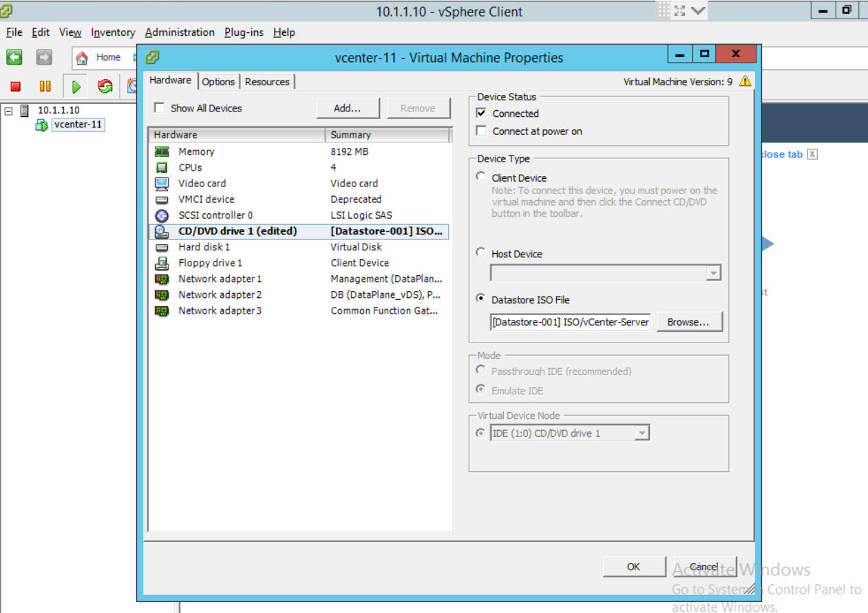Open the IDE (1:0) CD/DVD drive 1 dropdown
The image size is (868, 613).
[642, 433]
